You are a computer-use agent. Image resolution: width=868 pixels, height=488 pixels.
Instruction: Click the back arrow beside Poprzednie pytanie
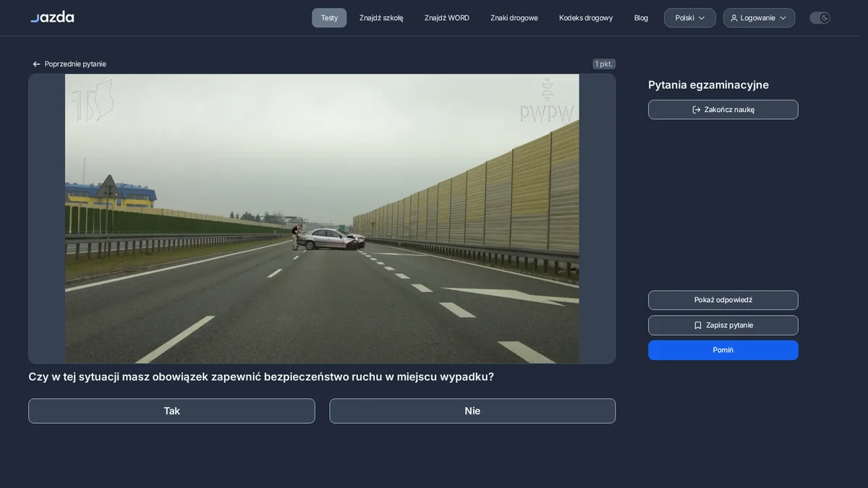(36, 64)
